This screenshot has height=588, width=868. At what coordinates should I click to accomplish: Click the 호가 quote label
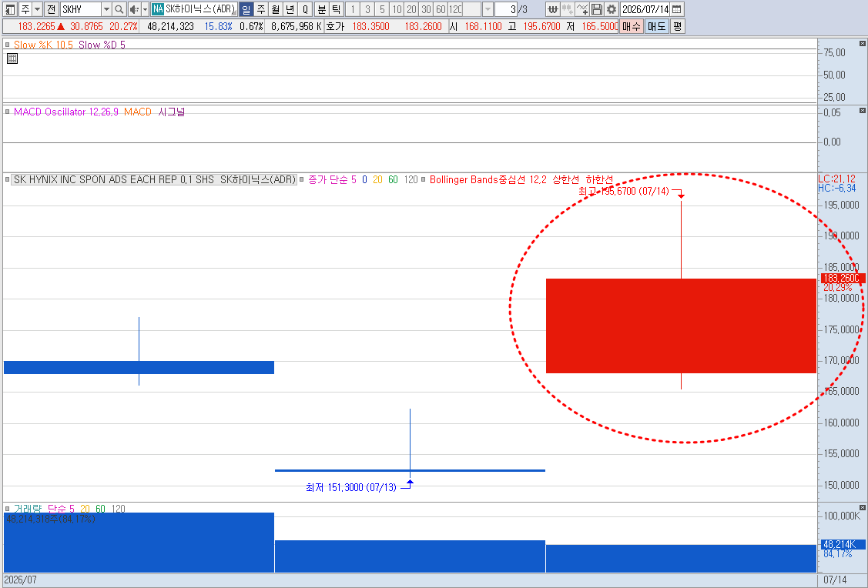click(x=335, y=26)
